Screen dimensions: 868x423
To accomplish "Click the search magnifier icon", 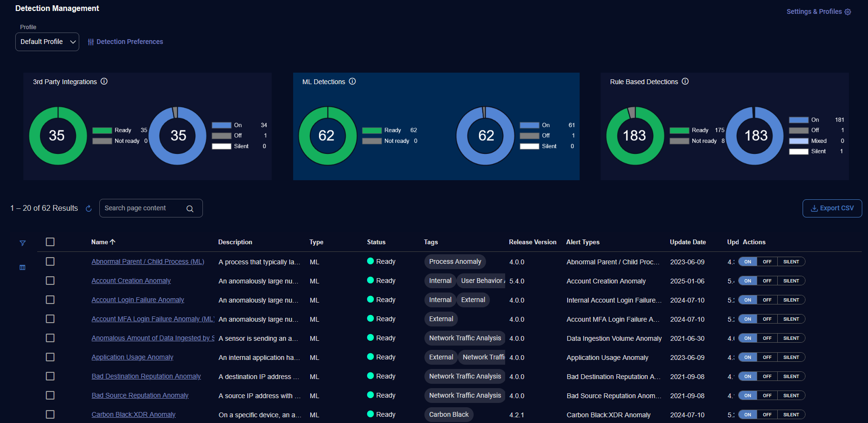I will click(x=190, y=208).
